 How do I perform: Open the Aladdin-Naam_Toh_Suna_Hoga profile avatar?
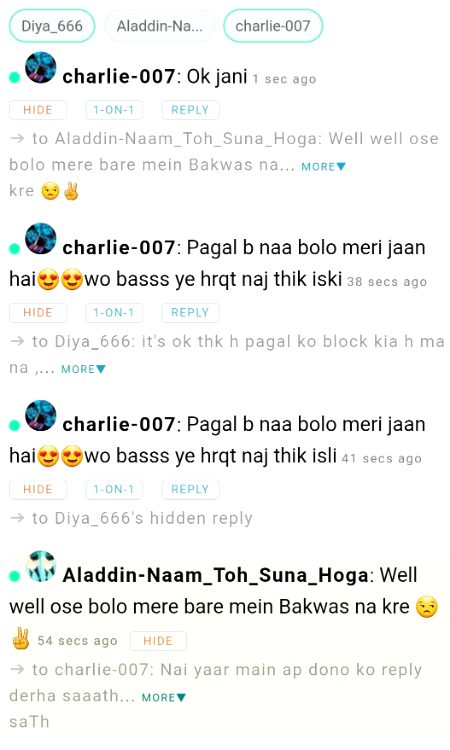tap(41, 566)
